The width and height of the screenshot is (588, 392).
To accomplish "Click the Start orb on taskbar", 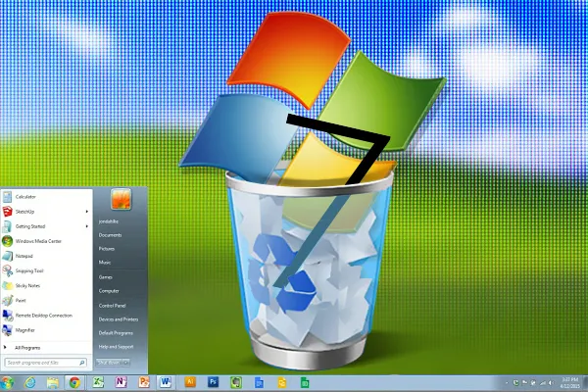I will (x=7, y=383).
